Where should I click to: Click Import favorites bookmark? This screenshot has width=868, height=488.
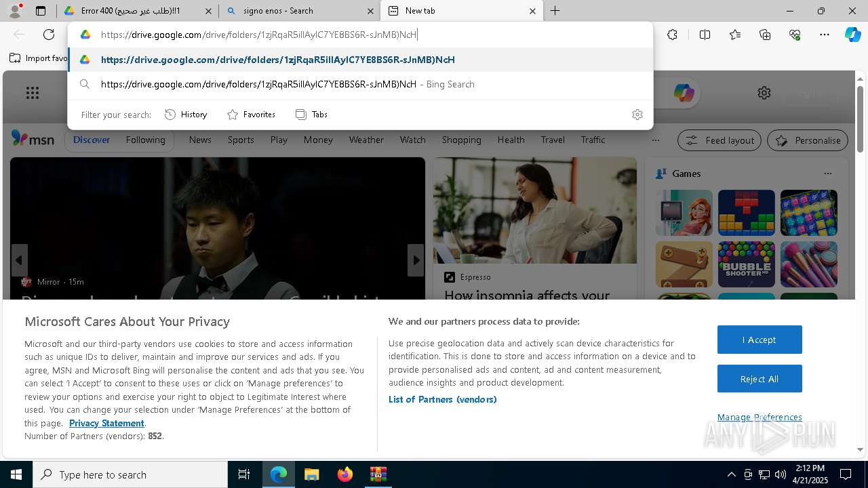[38, 58]
